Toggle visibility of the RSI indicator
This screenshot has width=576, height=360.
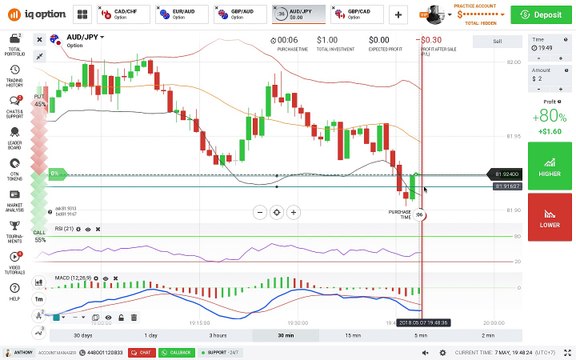point(88,229)
